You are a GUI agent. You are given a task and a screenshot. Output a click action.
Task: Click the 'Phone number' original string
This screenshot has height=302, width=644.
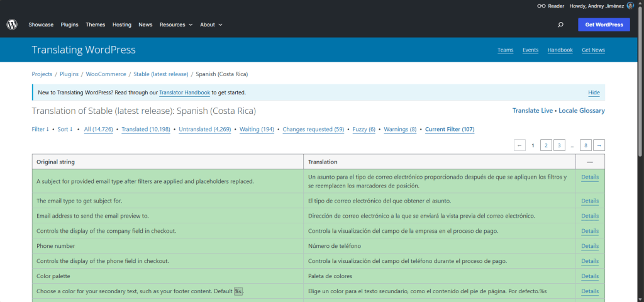point(56,246)
